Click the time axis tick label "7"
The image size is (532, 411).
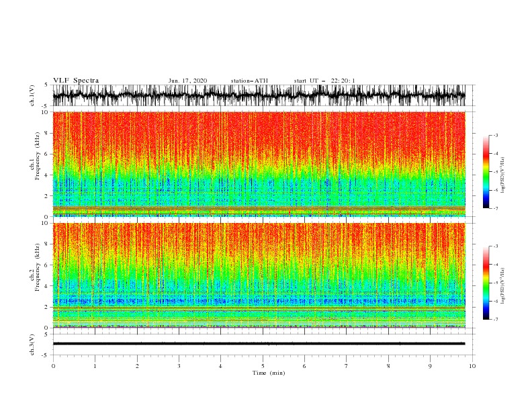(346, 366)
